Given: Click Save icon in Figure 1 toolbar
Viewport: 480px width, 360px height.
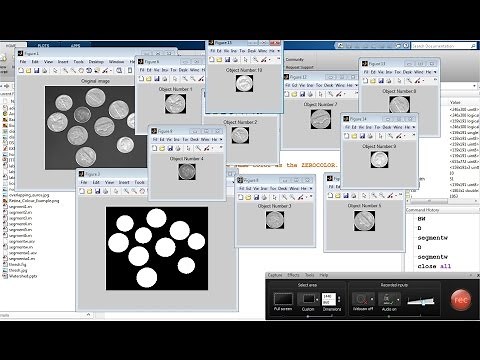Looking at the screenshot, I should tap(37, 70).
